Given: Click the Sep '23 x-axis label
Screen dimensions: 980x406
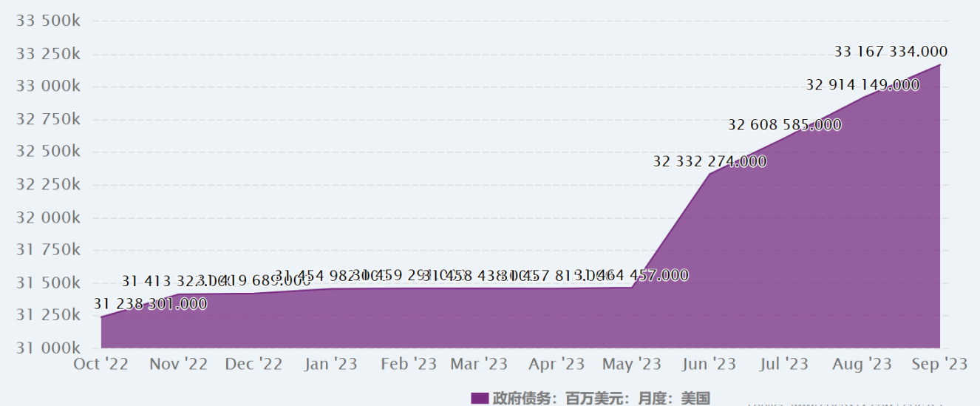Looking at the screenshot, I should point(939,364).
